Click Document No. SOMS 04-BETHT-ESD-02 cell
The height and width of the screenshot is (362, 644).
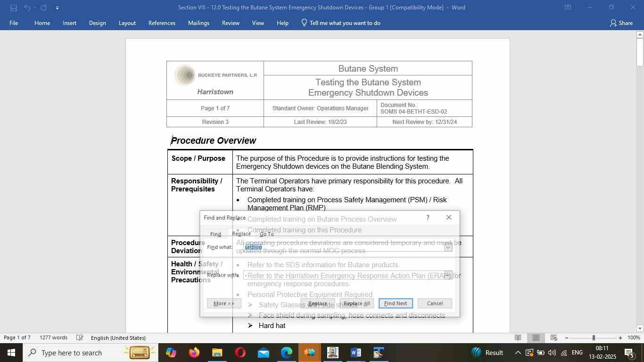pyautogui.click(x=424, y=108)
